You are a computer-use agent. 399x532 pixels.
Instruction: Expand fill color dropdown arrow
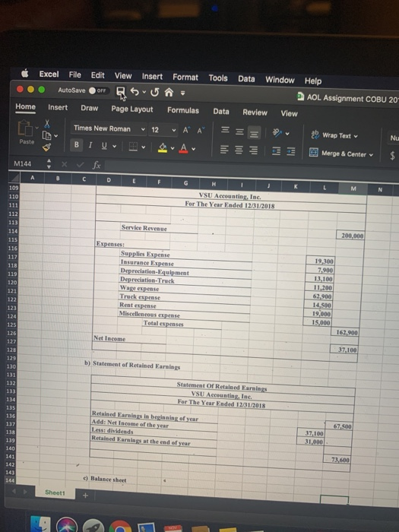[173, 148]
